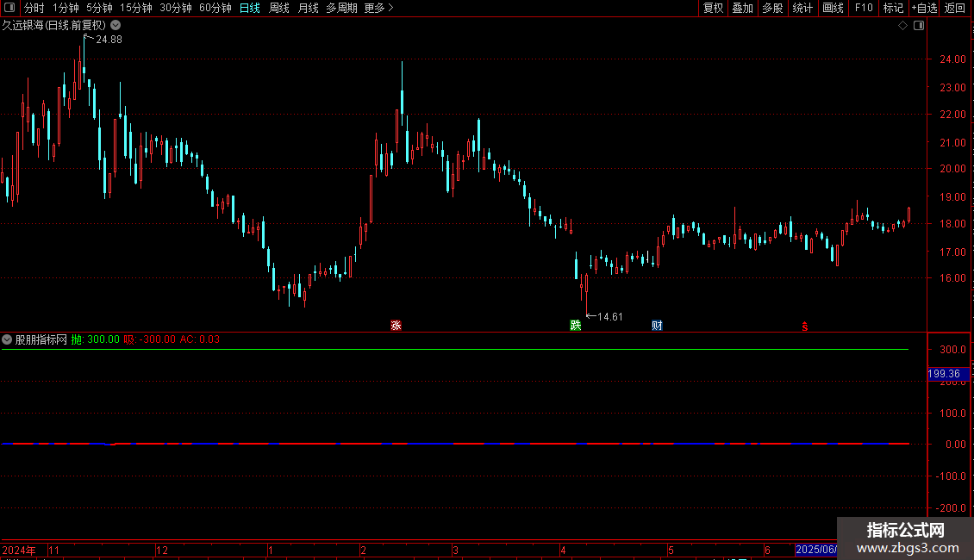Viewport: 974px width, 560px height.
Task: Expand 更多 period options
Action: coord(378,8)
